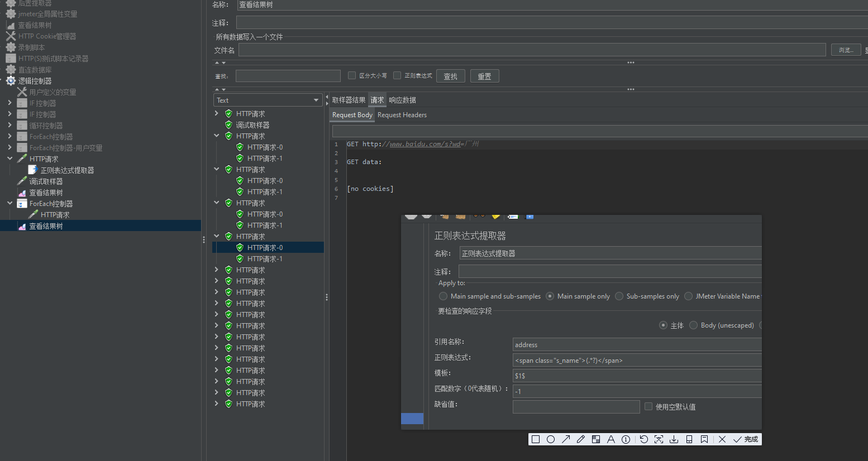
Task: Select Sub-samples only radio
Action: click(x=619, y=296)
